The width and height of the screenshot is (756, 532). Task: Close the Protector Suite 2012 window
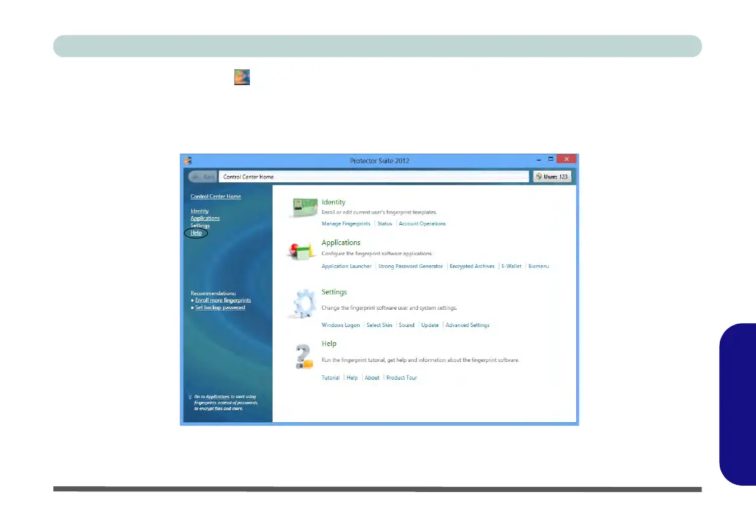tap(567, 159)
